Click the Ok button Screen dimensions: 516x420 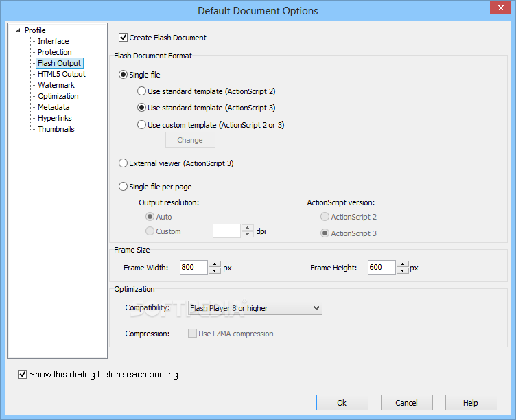point(342,403)
